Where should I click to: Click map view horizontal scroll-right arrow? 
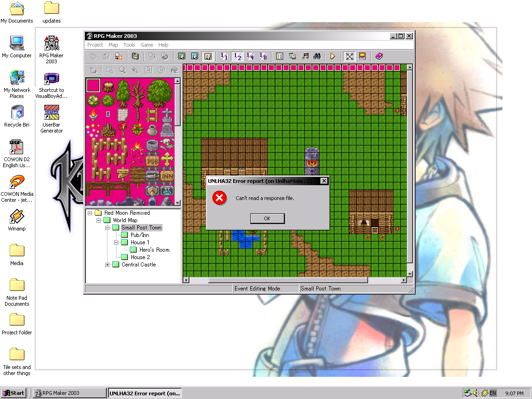coord(404,280)
